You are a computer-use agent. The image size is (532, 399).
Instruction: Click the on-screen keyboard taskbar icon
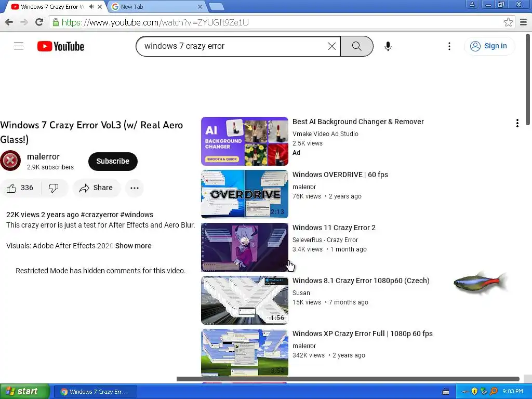click(446, 392)
